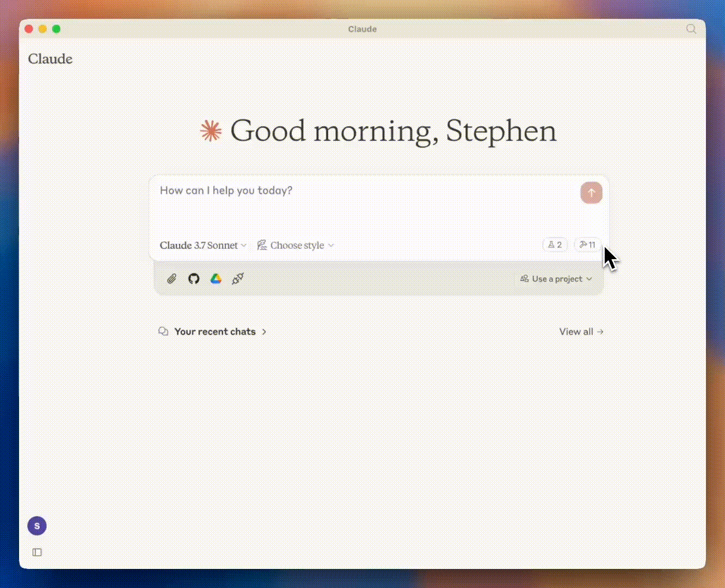Open the Choose style dropdown
725x588 pixels.
click(296, 246)
